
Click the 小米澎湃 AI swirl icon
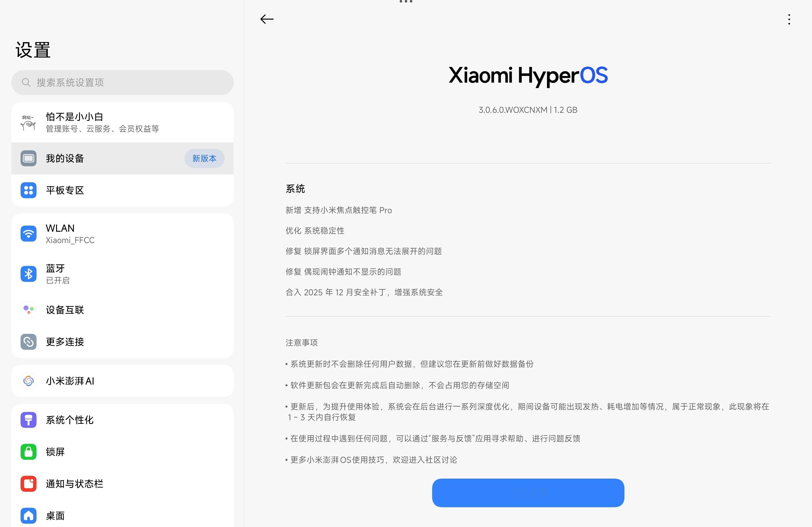(28, 381)
